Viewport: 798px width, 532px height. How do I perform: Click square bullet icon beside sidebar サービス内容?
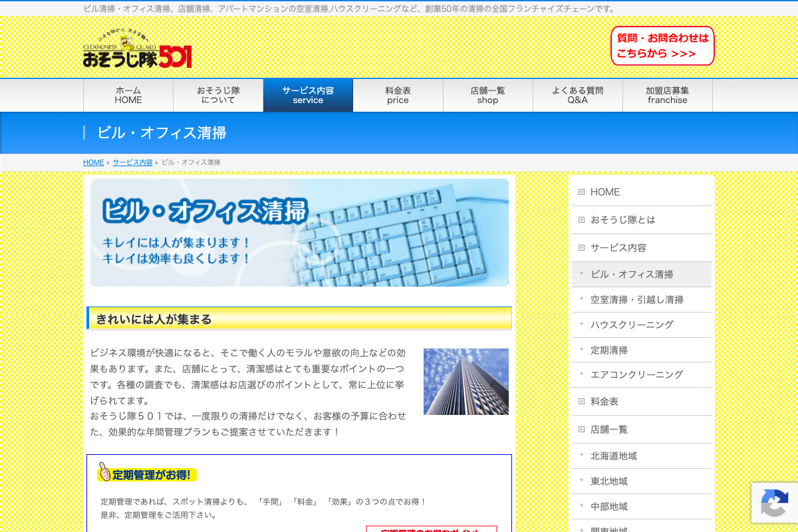coord(581,248)
